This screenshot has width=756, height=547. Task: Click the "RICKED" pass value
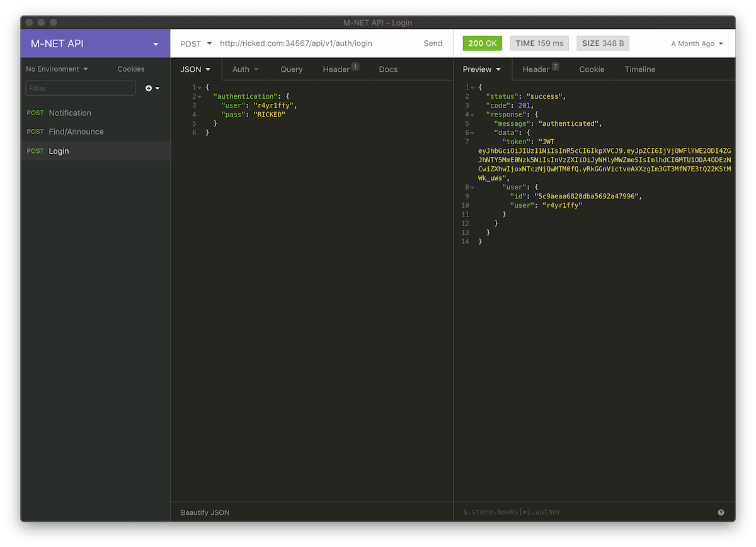pyautogui.click(x=269, y=115)
